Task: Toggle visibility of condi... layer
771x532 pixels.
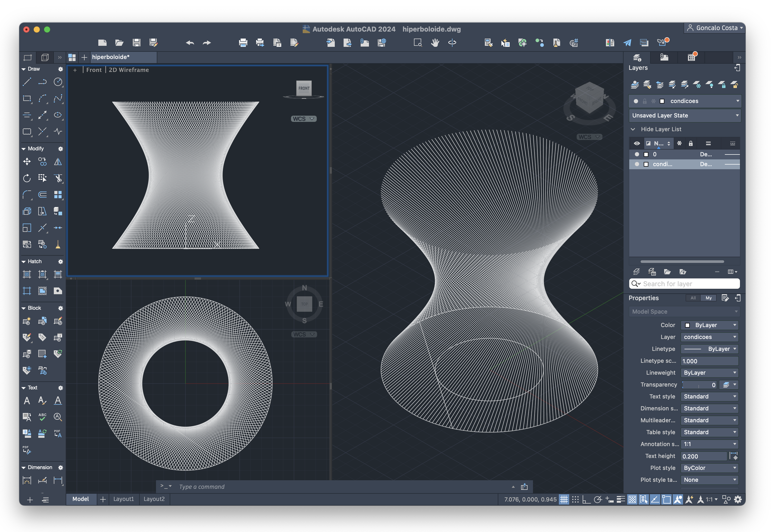Action: tap(637, 164)
